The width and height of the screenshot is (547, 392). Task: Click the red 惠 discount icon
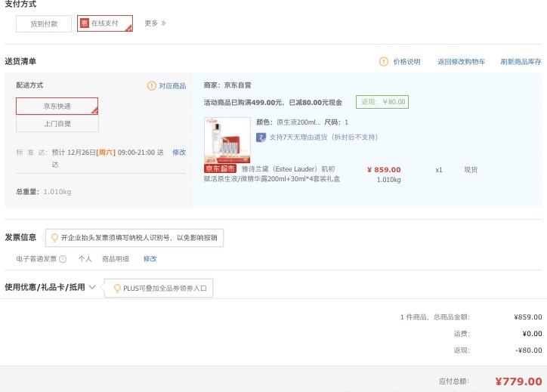tap(85, 23)
